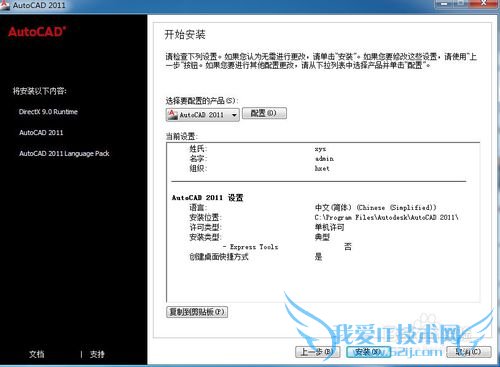Go back with the 上一步(B) button
Screen dimensions: 500x367
[x=317, y=352]
